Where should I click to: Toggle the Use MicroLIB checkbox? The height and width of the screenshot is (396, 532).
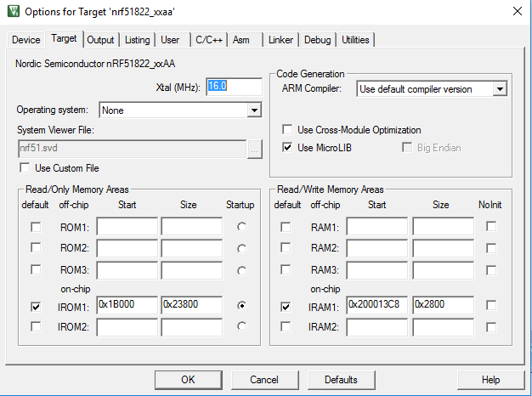pyautogui.click(x=287, y=148)
